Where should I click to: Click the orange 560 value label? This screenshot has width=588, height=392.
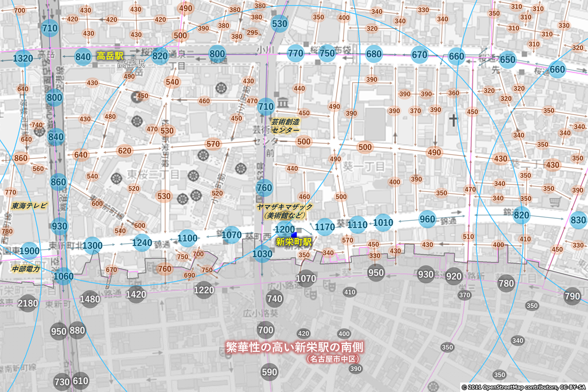coord(38,169)
